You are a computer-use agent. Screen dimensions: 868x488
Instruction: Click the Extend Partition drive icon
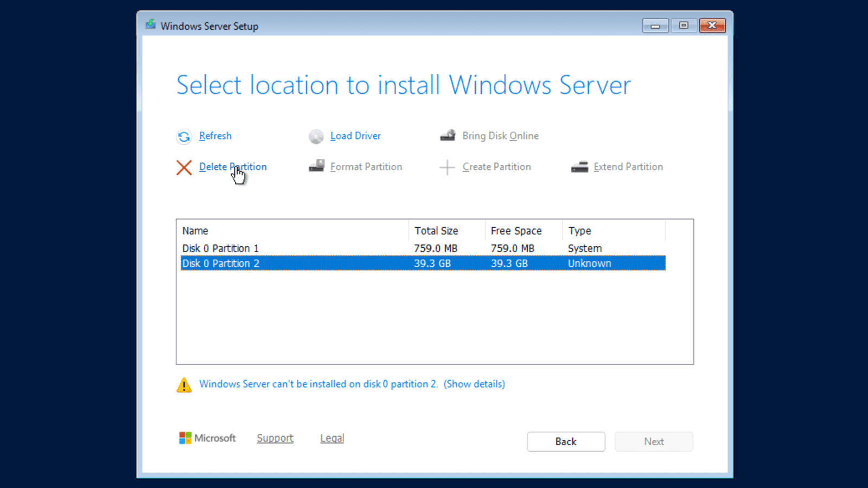(579, 167)
